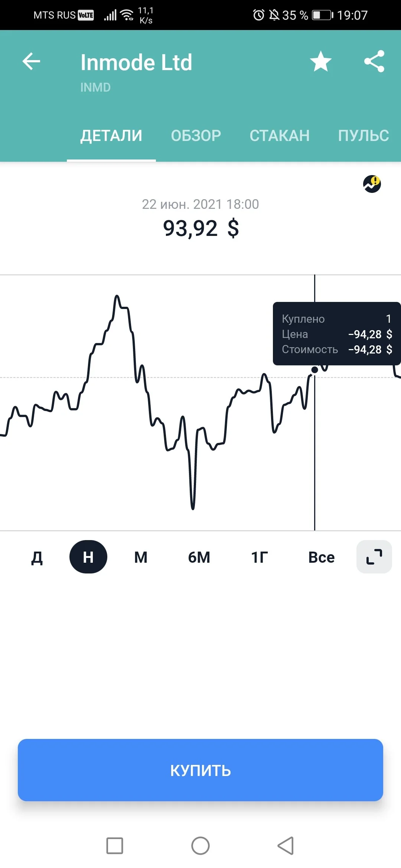401x868 pixels.
Task: Tap the back arrow icon
Action: click(31, 61)
